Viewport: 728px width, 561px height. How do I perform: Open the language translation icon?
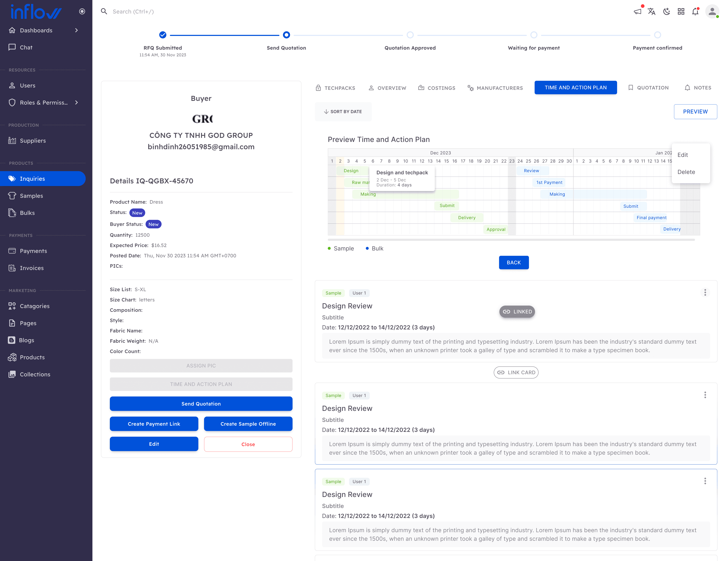point(652,12)
